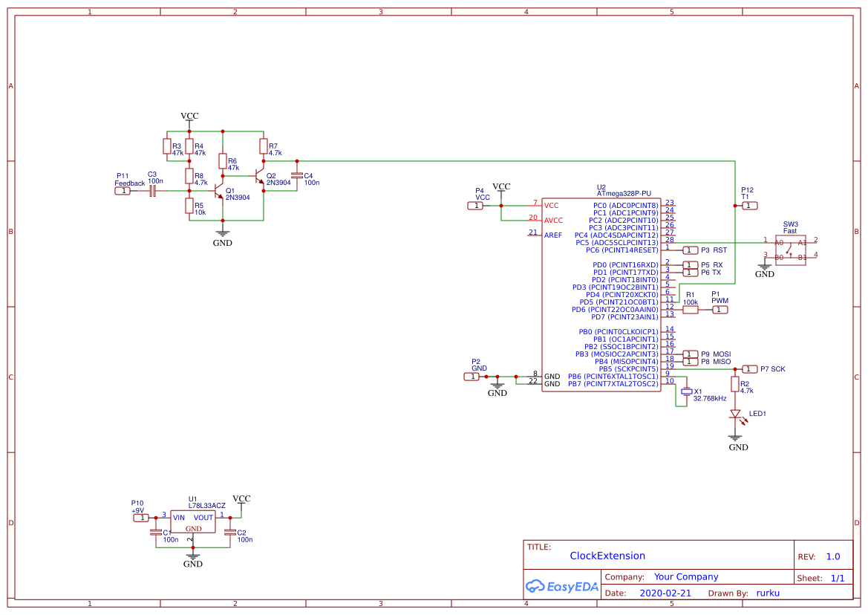Click the Date 2020-02-21 field

pos(664,593)
